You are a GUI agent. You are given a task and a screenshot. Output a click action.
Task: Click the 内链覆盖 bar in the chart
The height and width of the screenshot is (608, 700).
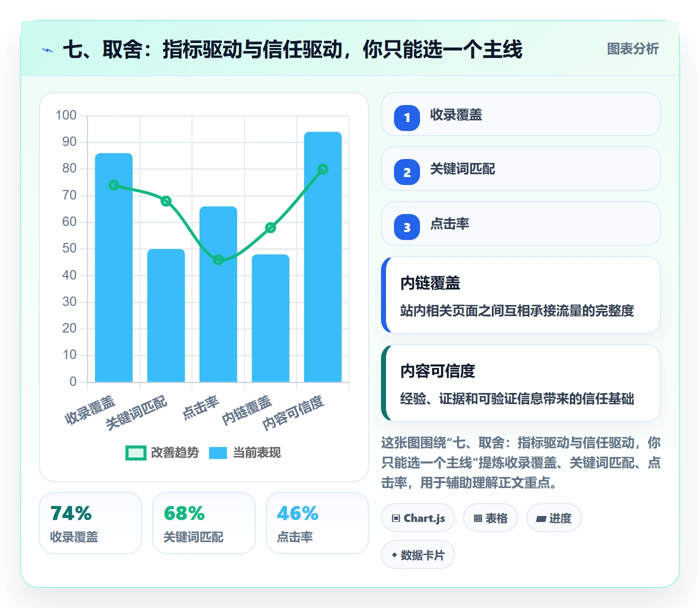(270, 318)
